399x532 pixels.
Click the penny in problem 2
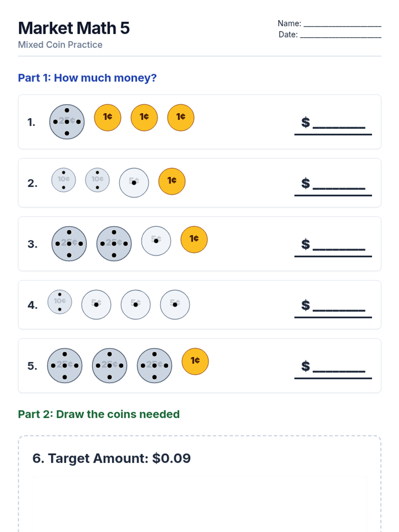coord(172,181)
